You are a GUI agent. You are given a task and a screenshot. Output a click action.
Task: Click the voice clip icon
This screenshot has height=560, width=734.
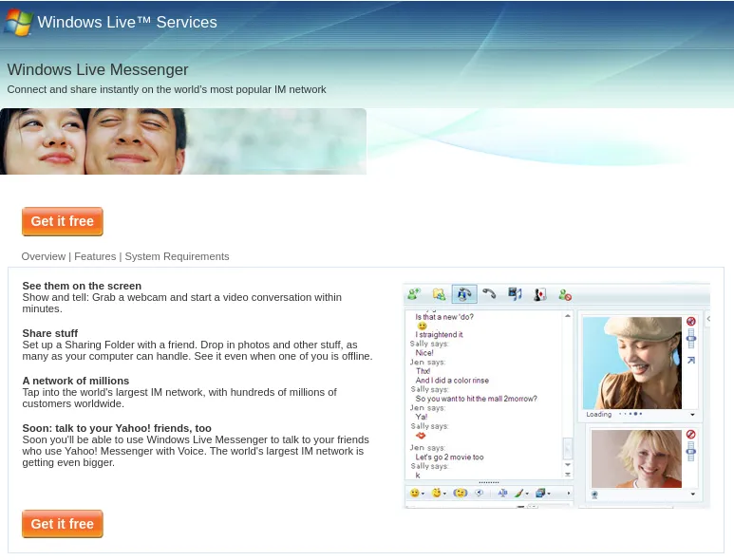coord(480,493)
